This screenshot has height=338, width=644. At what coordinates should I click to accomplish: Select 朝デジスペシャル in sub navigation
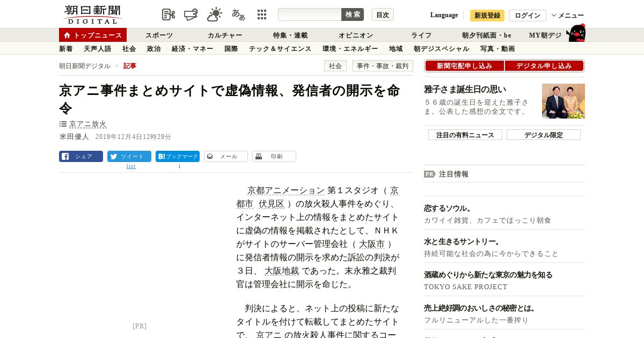click(x=442, y=49)
